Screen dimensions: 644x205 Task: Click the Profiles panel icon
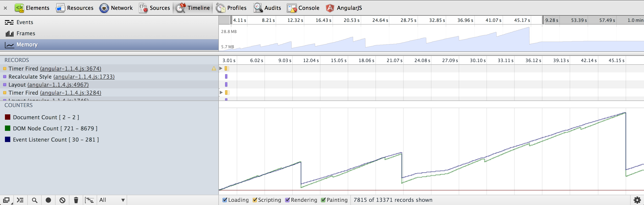click(x=220, y=8)
